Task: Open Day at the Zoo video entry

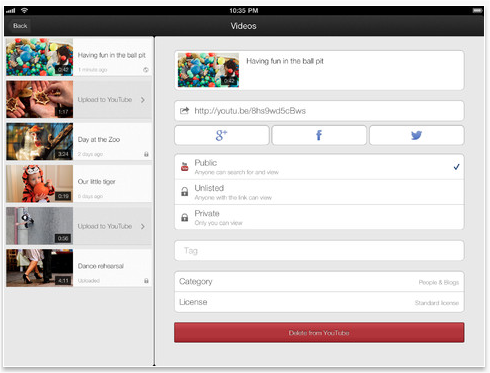Action: point(79,142)
